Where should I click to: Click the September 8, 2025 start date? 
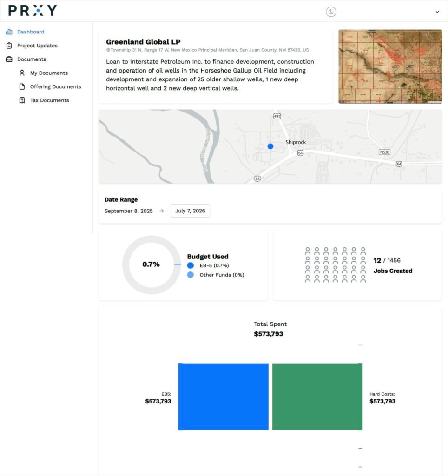[129, 211]
